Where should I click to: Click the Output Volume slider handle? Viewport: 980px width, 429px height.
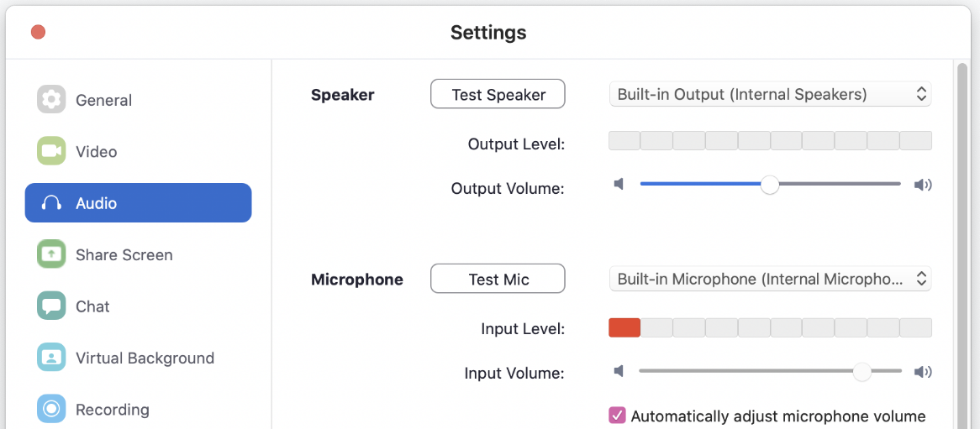coord(769,184)
